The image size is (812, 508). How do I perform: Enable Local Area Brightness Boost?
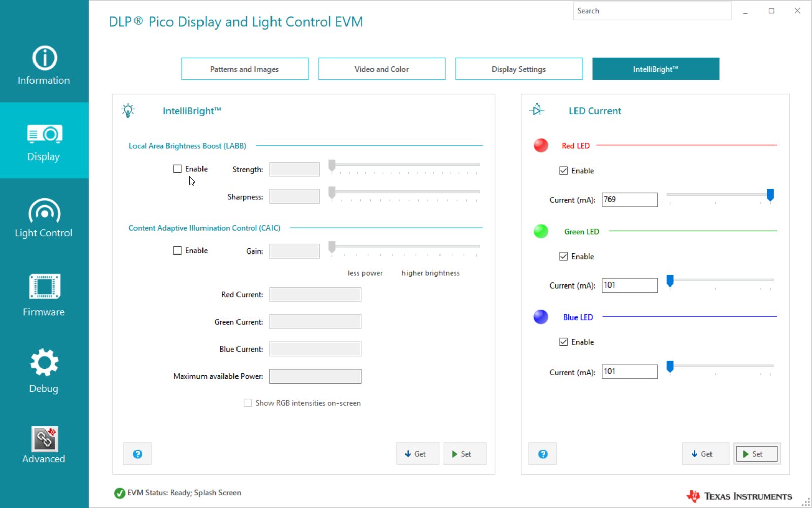177,168
